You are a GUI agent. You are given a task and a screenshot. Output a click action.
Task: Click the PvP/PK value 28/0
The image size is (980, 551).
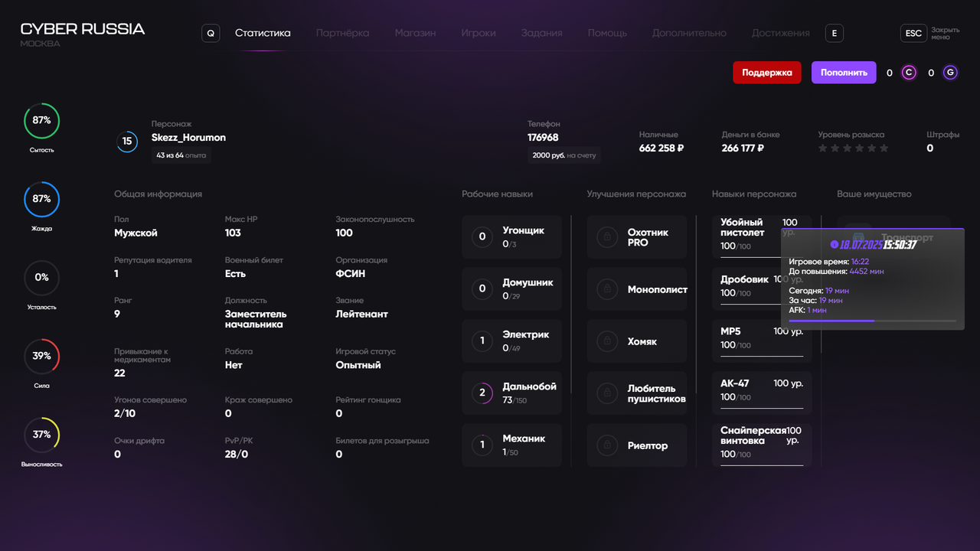237,455
